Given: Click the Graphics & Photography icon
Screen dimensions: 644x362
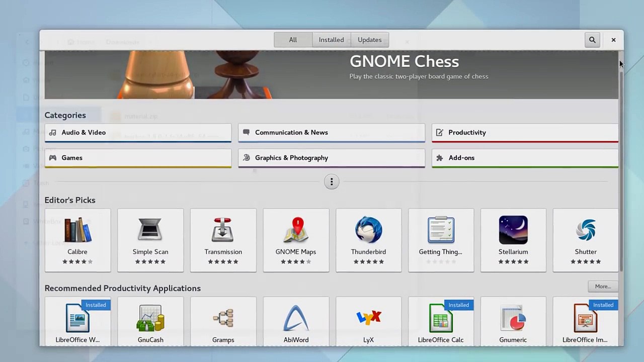Looking at the screenshot, I should (246, 157).
